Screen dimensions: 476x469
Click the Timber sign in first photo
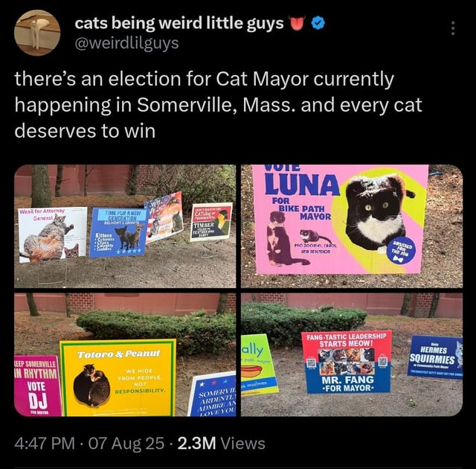tap(211, 222)
